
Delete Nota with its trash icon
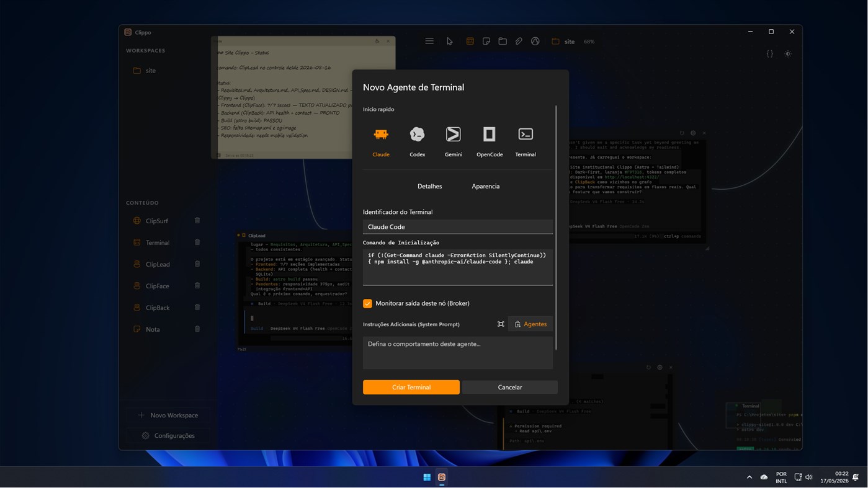click(197, 329)
